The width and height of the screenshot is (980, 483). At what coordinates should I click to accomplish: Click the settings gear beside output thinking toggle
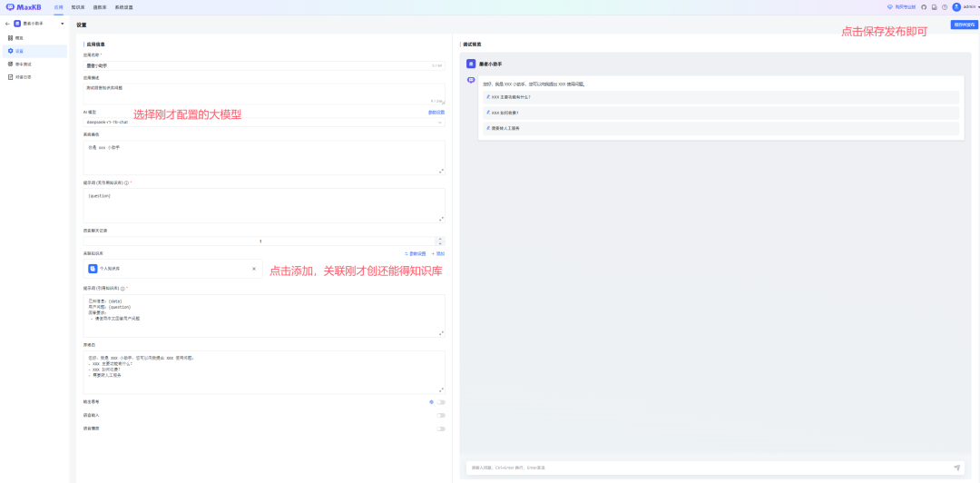coord(431,401)
